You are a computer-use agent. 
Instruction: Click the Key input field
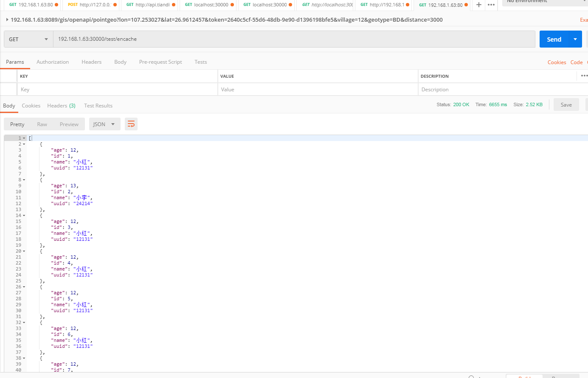(117, 89)
